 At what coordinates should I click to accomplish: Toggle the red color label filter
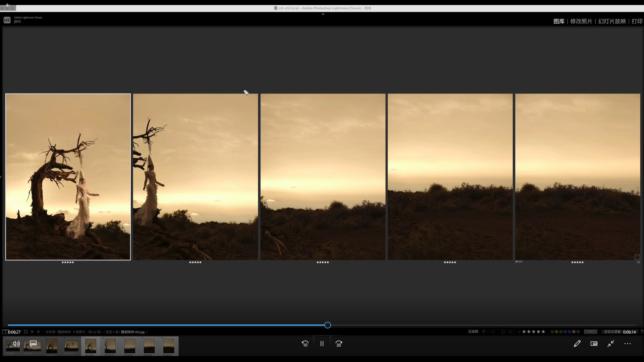point(552,332)
